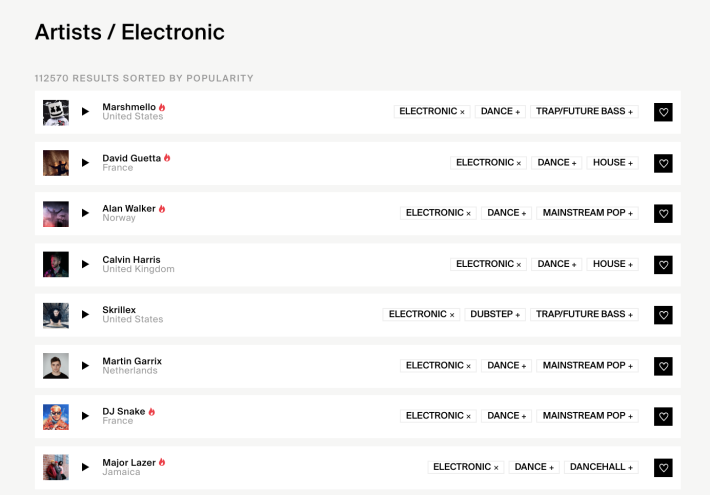Play David Guetta's preview track
This screenshot has height=495, width=710.
click(x=85, y=163)
